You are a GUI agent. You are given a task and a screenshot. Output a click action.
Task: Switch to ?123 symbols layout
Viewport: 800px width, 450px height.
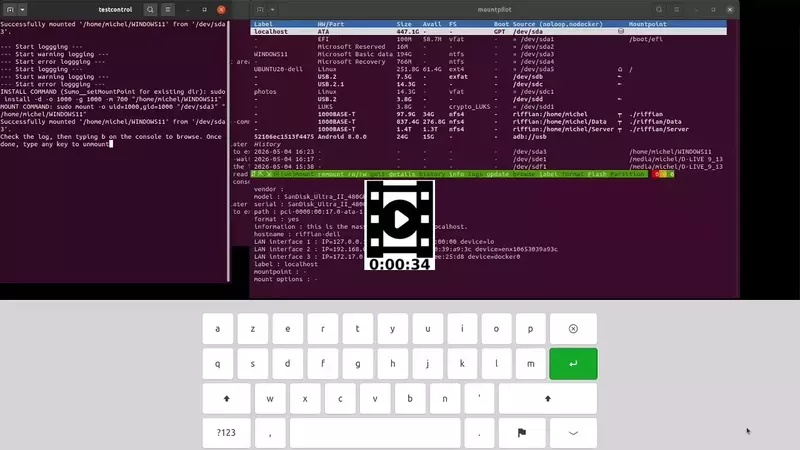(227, 433)
